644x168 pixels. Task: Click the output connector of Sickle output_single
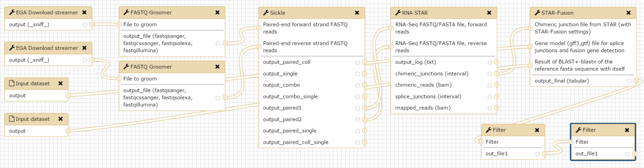[x=365, y=74]
